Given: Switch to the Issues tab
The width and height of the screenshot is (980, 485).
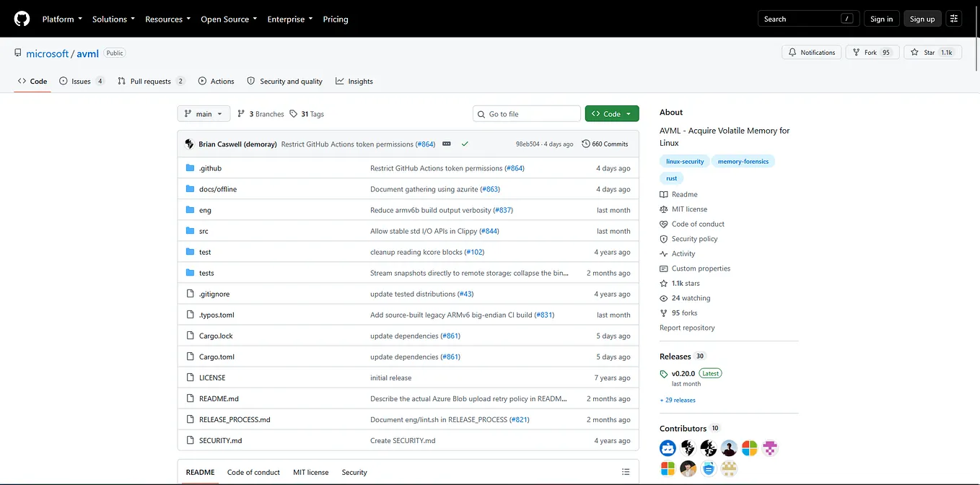Looking at the screenshot, I should (x=82, y=82).
